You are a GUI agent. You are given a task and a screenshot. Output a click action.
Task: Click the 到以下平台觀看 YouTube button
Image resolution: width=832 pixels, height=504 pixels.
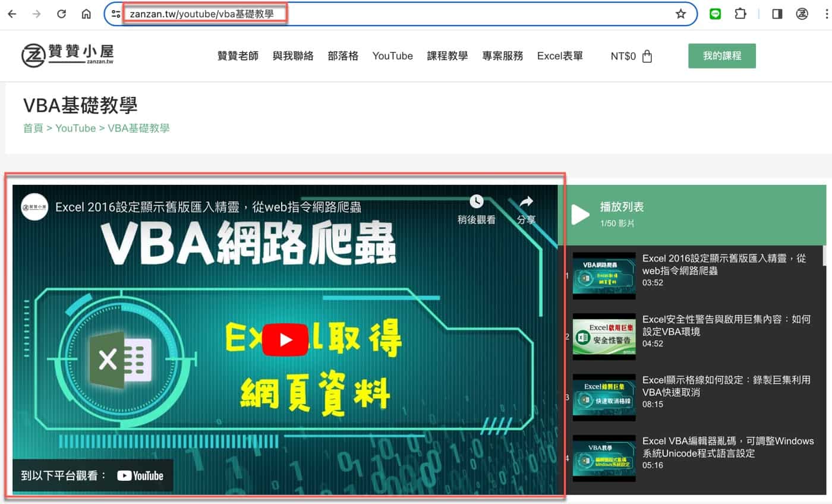point(93,475)
